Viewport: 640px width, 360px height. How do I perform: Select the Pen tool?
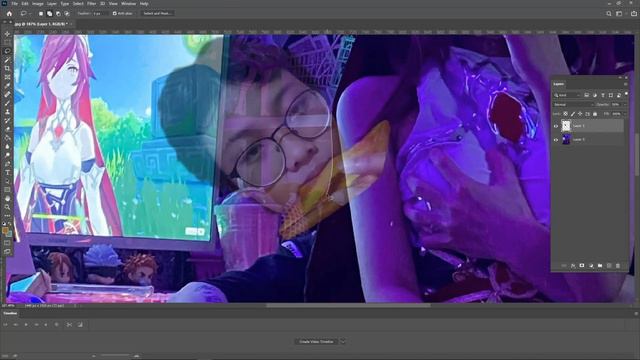[x=7, y=163]
